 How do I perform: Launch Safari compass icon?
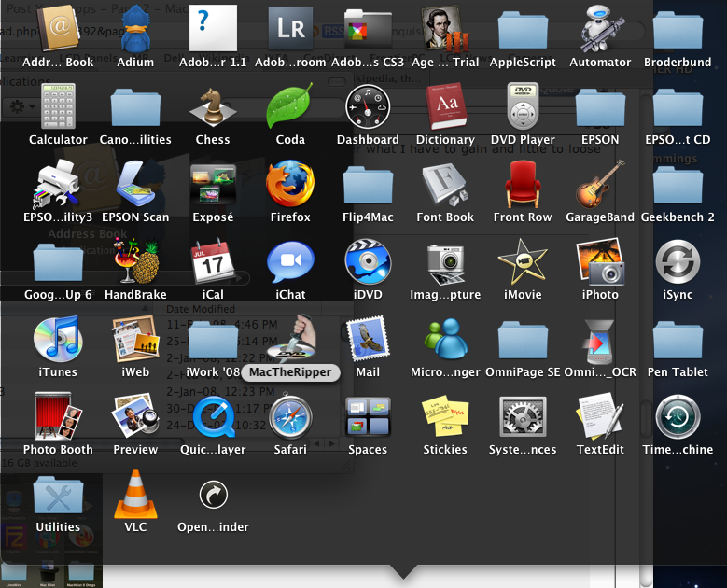click(290, 416)
